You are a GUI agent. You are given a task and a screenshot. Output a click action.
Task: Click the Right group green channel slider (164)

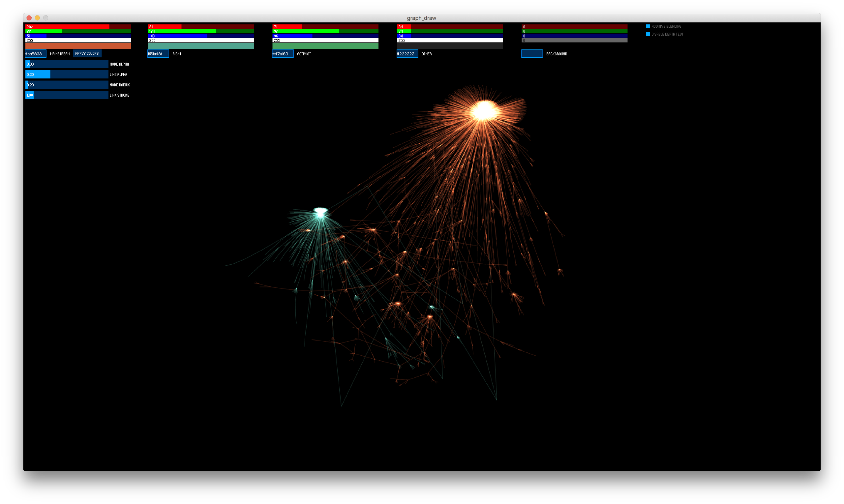tap(200, 31)
